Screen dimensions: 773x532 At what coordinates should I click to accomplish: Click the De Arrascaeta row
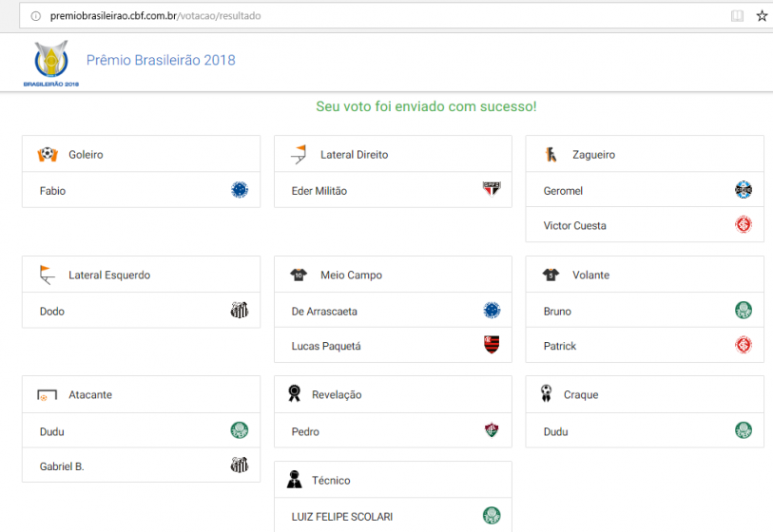click(x=324, y=311)
